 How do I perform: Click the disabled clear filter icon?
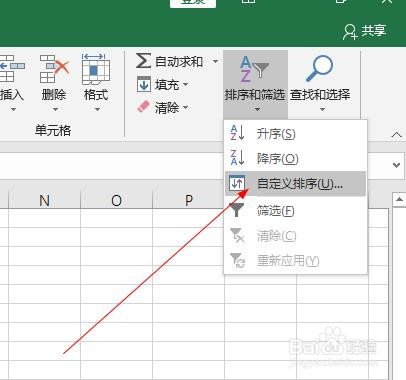[238, 235]
